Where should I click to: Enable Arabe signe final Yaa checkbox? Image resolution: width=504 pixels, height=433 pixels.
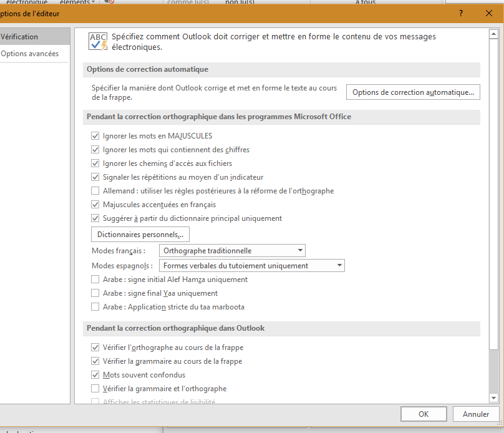click(x=95, y=293)
